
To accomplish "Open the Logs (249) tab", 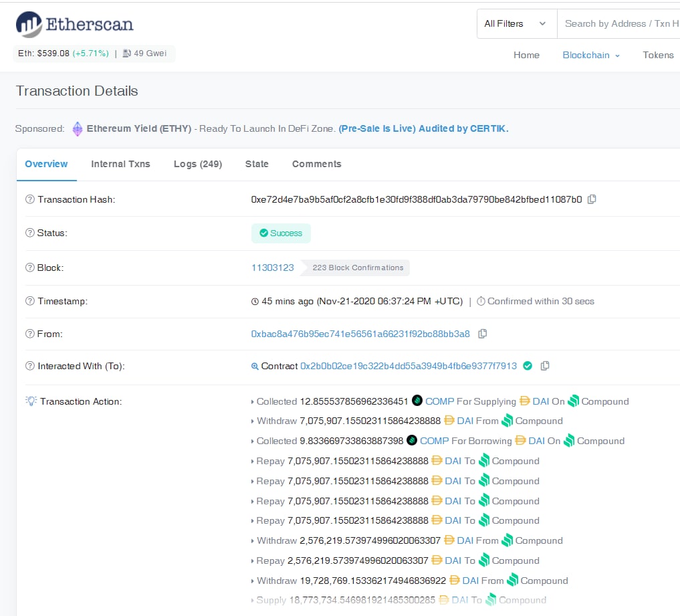I will coord(198,164).
